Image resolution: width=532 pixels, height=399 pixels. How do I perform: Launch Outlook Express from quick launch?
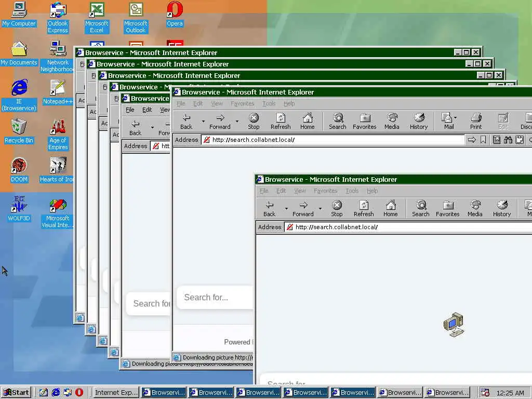[x=68, y=392]
